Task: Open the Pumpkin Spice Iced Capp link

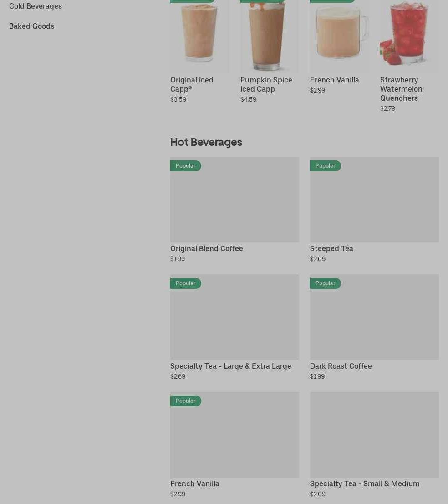Action: [266, 85]
